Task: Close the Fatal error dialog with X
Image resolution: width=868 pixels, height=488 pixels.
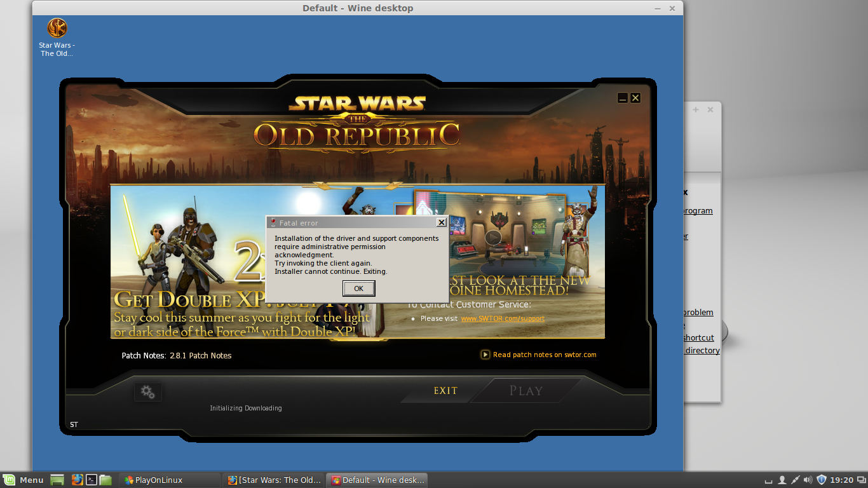Action: [442, 222]
